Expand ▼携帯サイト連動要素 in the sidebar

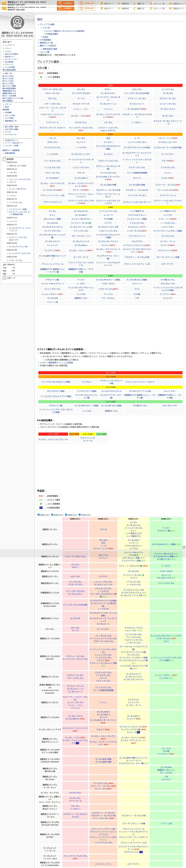tap(11, 150)
